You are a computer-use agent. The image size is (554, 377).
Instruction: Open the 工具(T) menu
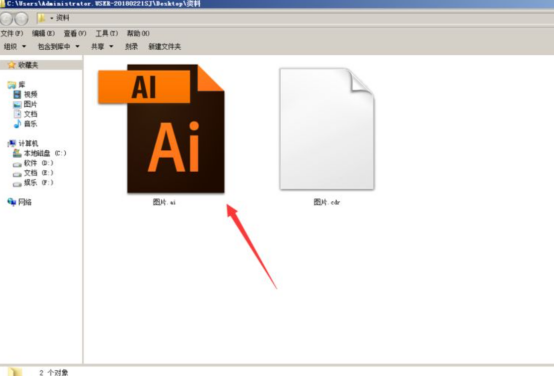[106, 33]
